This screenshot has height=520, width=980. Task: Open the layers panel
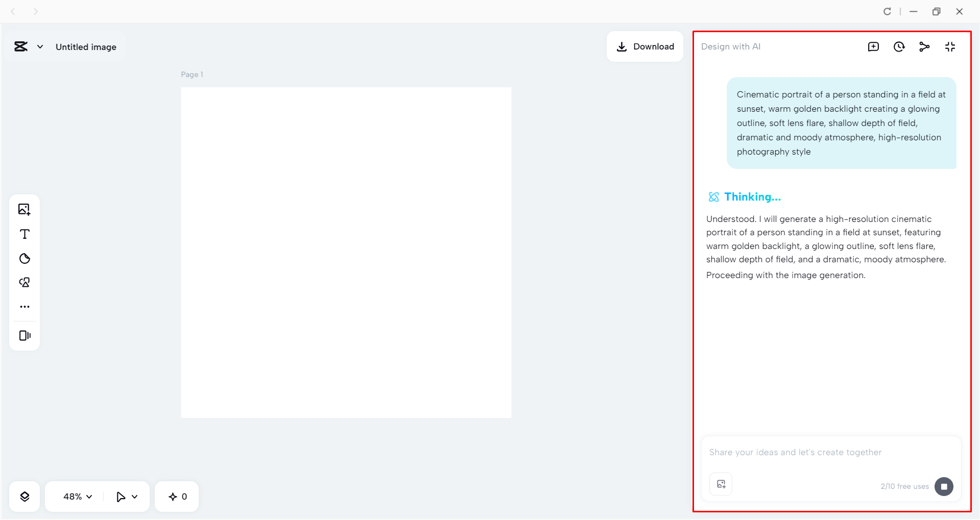[25, 497]
